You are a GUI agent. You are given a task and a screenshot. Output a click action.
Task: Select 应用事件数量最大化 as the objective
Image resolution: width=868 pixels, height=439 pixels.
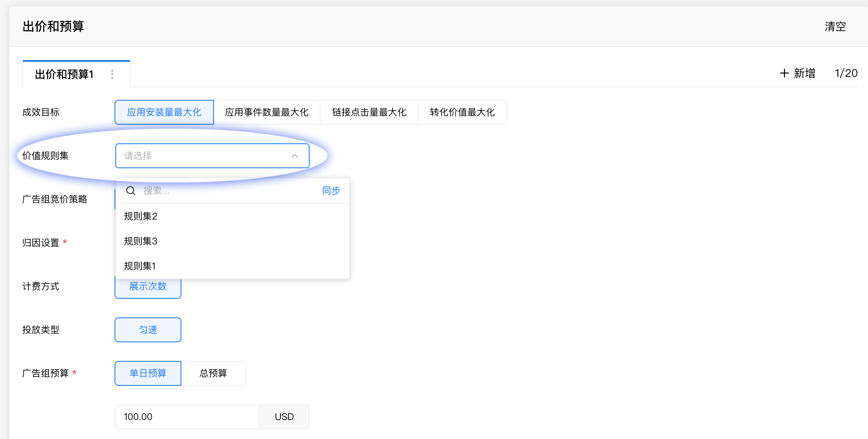tap(266, 112)
